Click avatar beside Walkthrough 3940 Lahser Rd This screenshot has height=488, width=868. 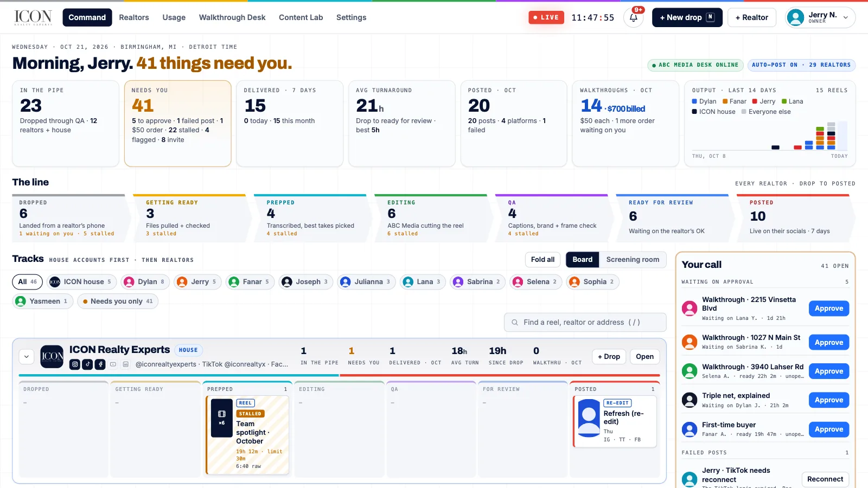tap(690, 371)
